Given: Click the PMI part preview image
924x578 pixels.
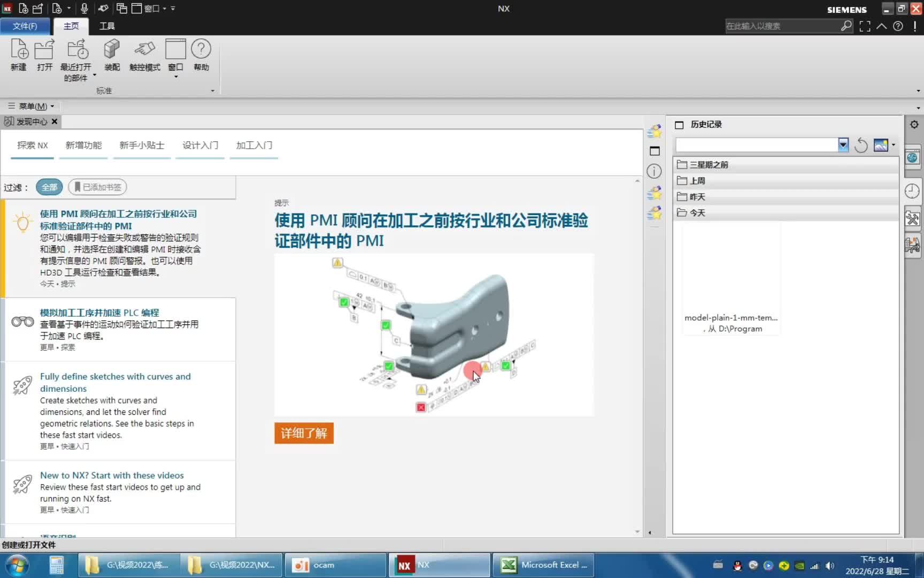Looking at the screenshot, I should tap(434, 334).
